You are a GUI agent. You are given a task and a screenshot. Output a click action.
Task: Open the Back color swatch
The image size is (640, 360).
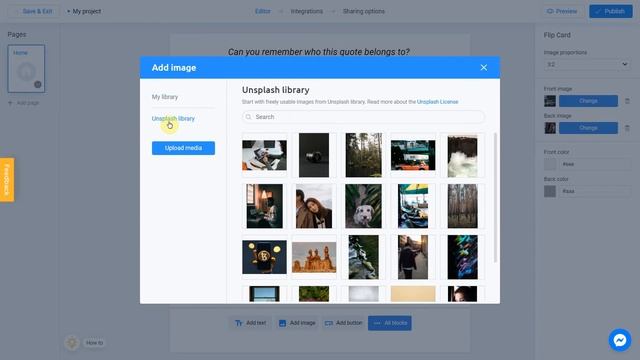pos(550,191)
